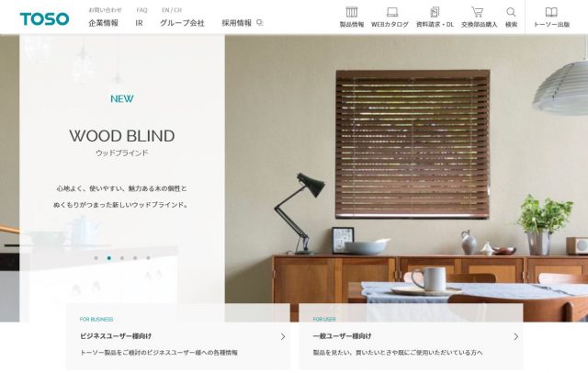The height and width of the screenshot is (373, 588).
Task: Switch language via EN / CH link
Action: pos(172,10)
